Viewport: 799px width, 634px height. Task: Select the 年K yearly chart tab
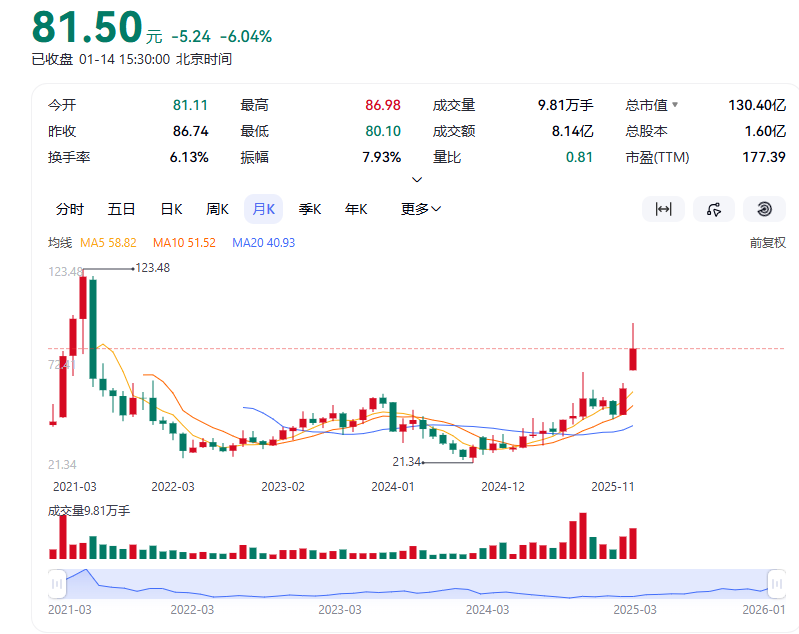pyautogui.click(x=356, y=209)
